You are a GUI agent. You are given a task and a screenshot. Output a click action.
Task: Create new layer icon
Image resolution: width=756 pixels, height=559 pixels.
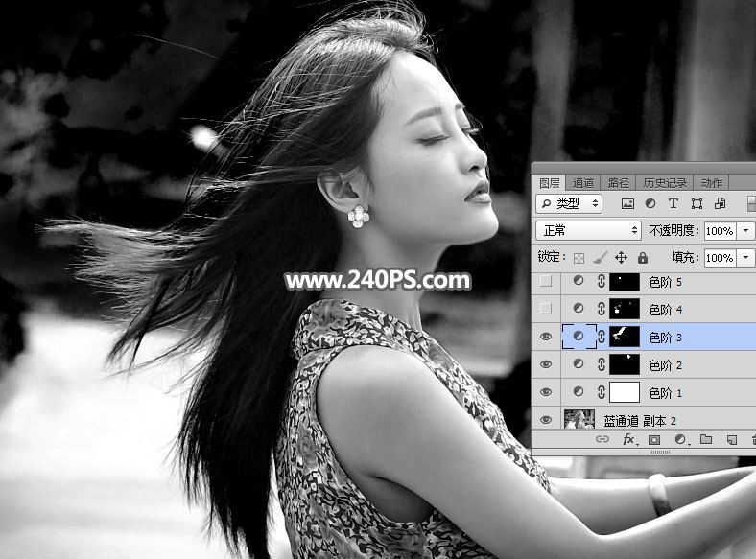(732, 439)
